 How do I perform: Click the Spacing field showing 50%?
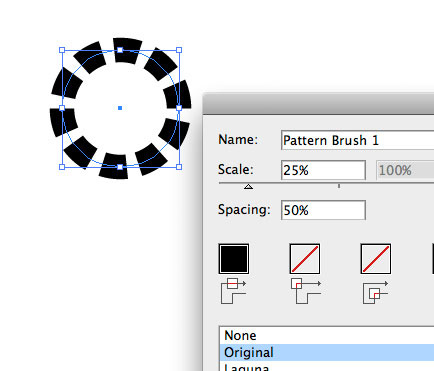(323, 210)
